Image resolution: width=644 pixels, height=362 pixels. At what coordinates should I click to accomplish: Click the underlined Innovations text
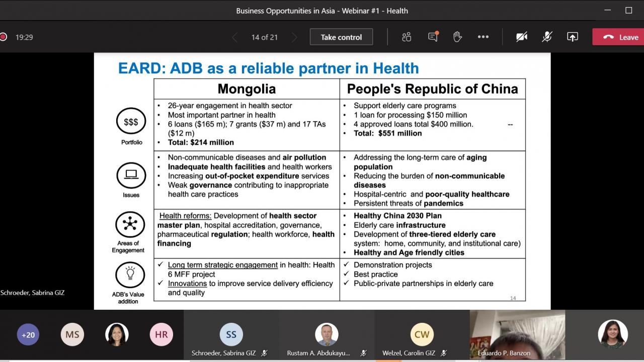pos(187,284)
